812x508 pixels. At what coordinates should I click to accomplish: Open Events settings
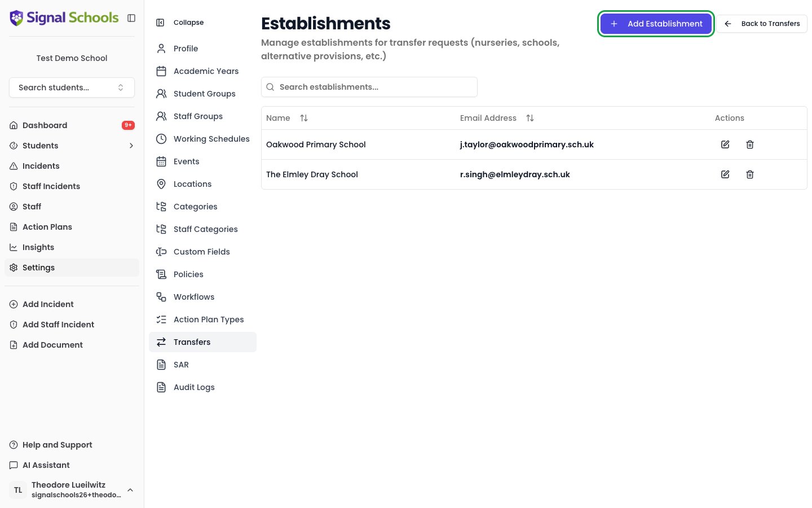[x=202, y=161]
